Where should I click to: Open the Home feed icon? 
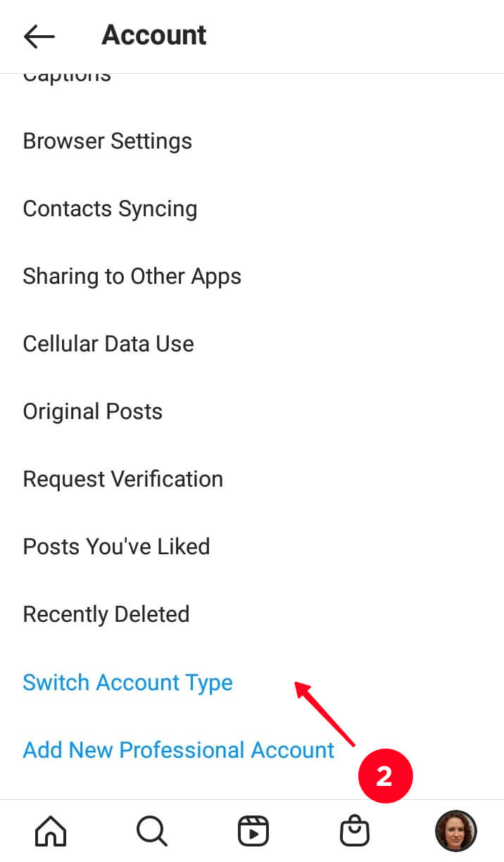[51, 832]
